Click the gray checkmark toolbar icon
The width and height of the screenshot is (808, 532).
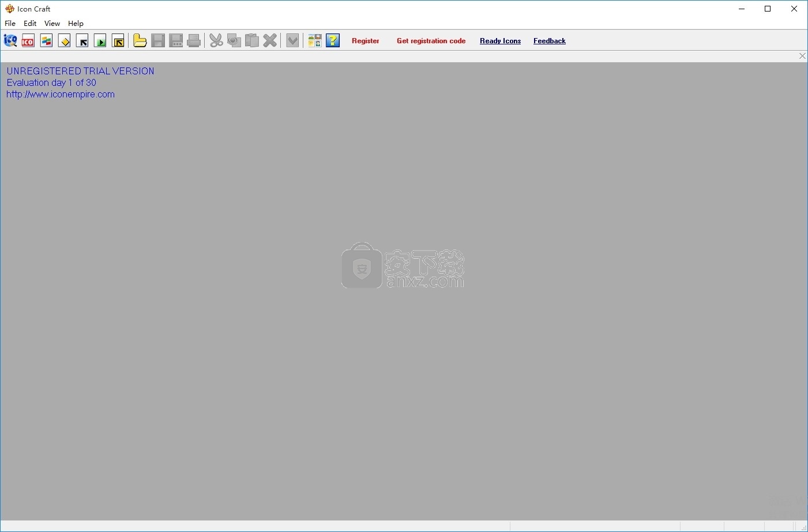(x=292, y=40)
